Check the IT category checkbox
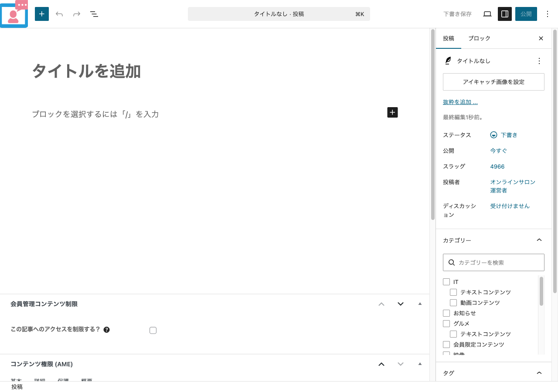Screen dimensions: 558x392 446,282
